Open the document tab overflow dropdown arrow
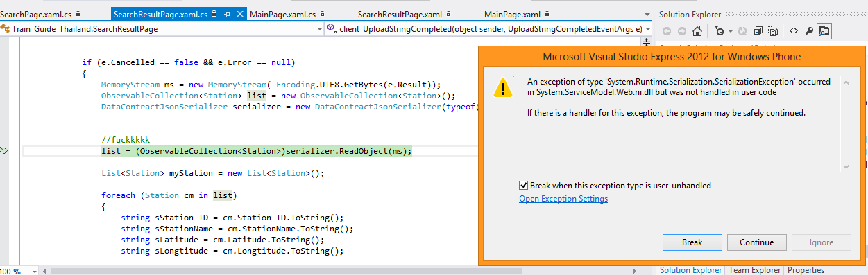868x275 pixels. click(647, 14)
